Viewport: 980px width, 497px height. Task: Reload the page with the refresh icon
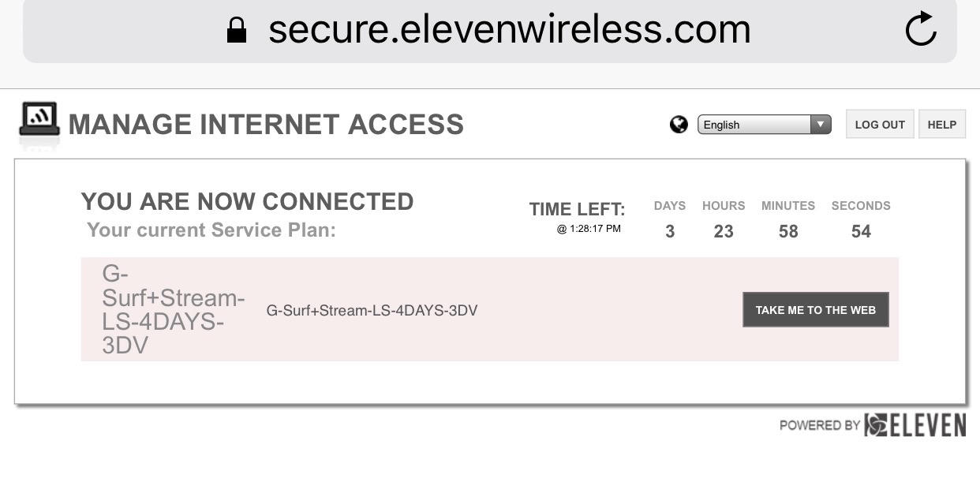click(920, 30)
